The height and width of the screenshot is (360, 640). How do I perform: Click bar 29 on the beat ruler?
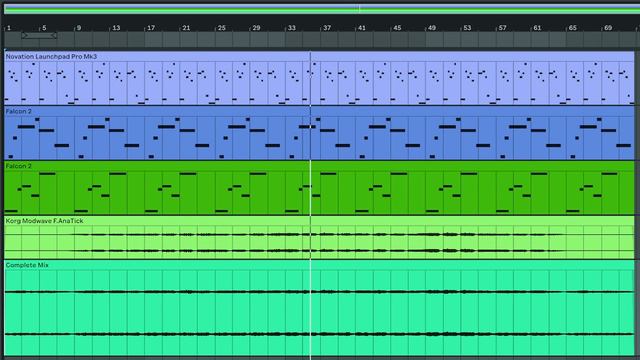[257, 28]
